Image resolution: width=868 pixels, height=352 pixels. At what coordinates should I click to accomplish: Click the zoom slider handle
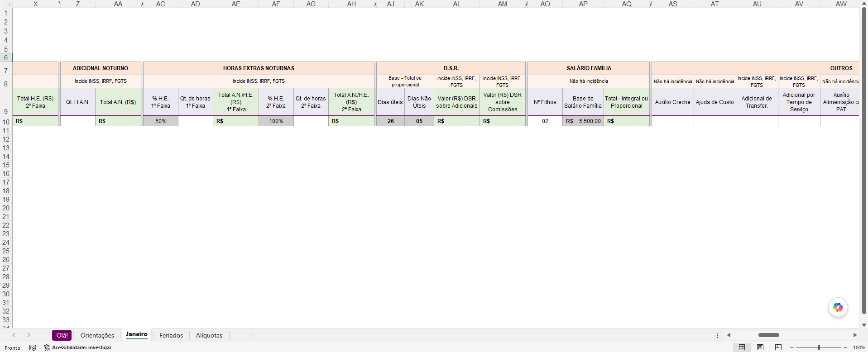[x=819, y=347]
